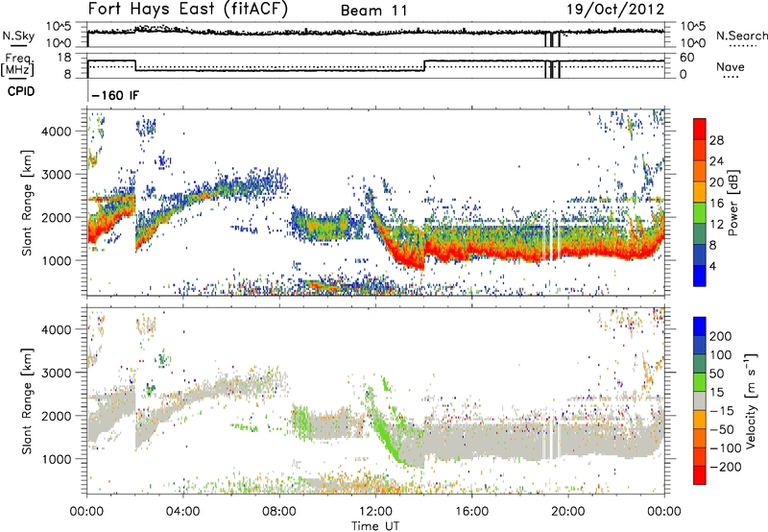Click the light green 12 dB Power colorbar segment
This screenshot has width=768, height=532.
click(x=700, y=212)
